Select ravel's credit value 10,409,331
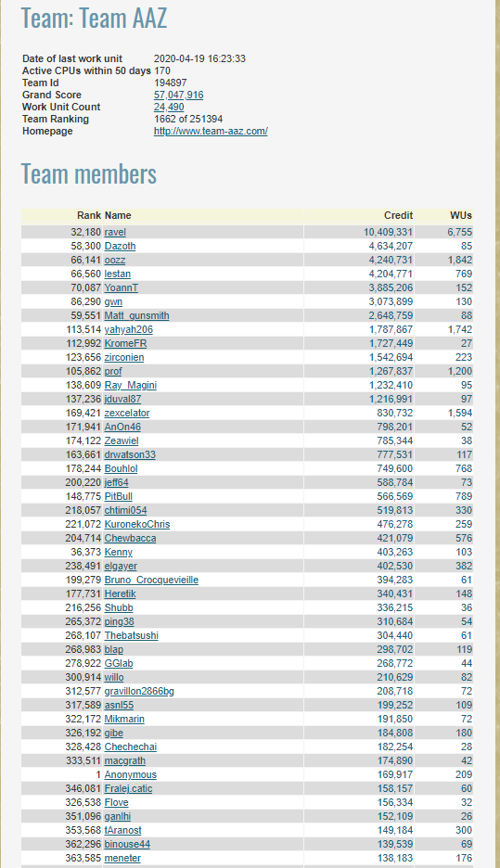Image resolution: width=500 pixels, height=868 pixels. pos(388,232)
